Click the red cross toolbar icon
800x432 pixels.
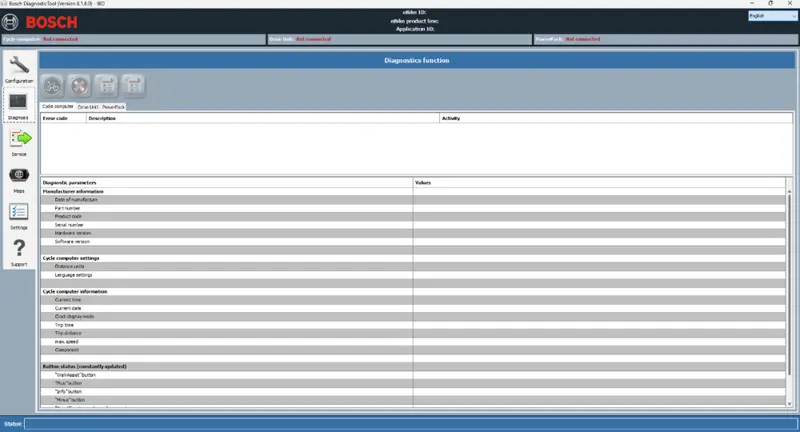pyautogui.click(x=79, y=86)
